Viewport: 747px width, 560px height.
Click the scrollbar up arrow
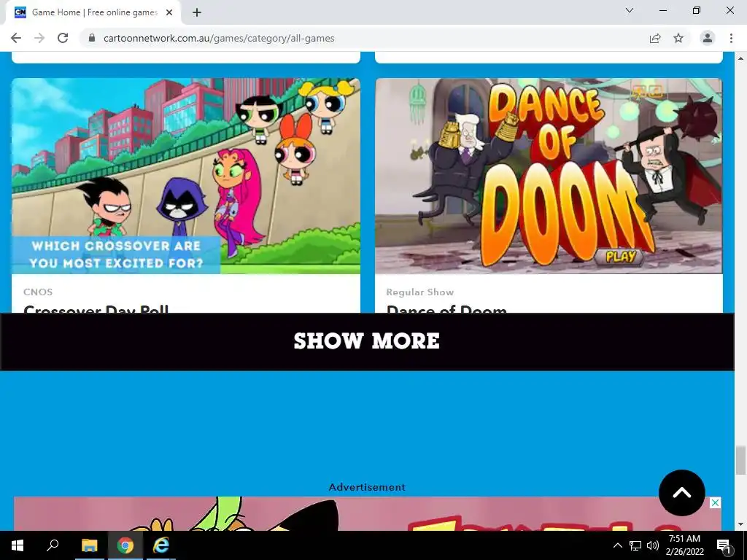[740, 58]
